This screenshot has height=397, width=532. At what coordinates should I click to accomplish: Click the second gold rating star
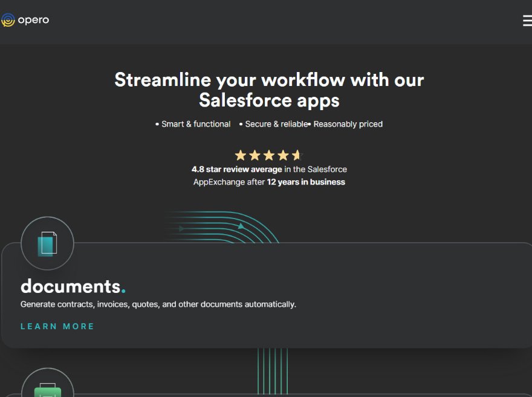click(x=255, y=155)
